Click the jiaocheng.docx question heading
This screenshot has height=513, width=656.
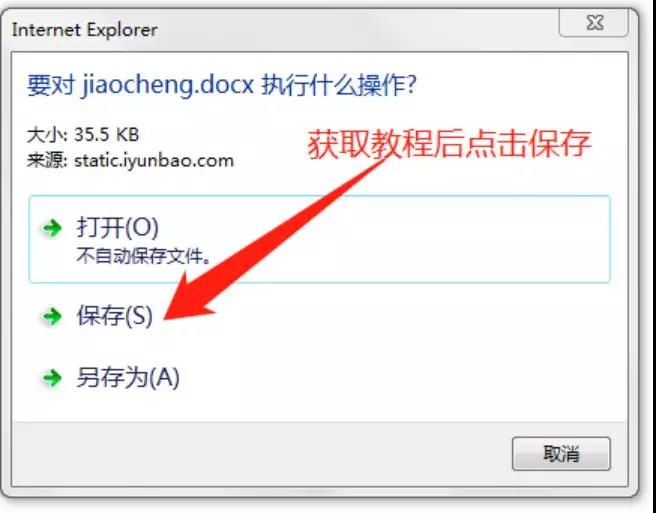pos(222,85)
